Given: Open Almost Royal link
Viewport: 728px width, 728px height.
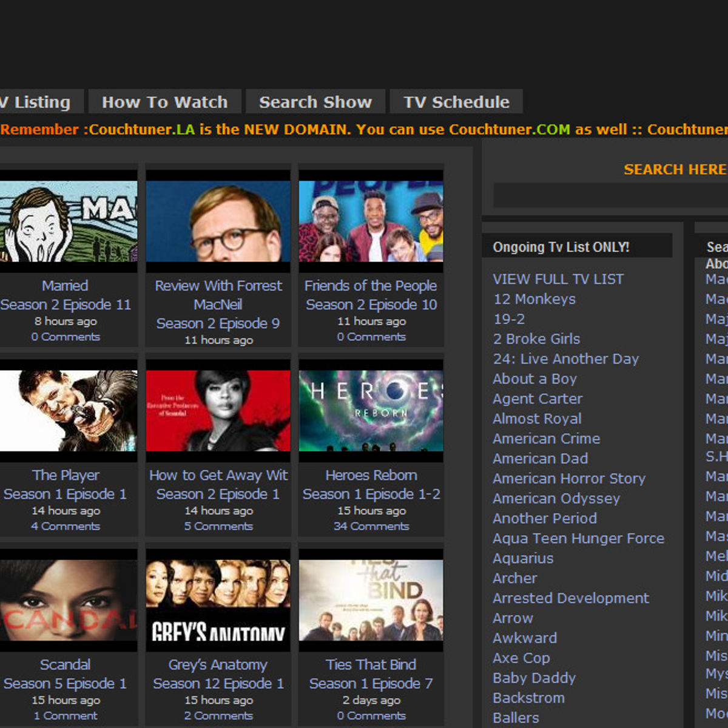Looking at the screenshot, I should point(537,419).
